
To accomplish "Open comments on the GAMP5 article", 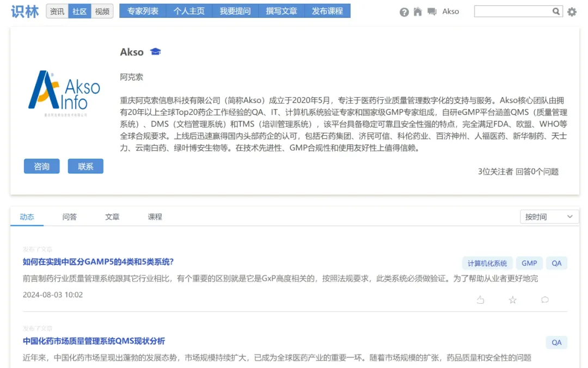I will click(x=544, y=300).
